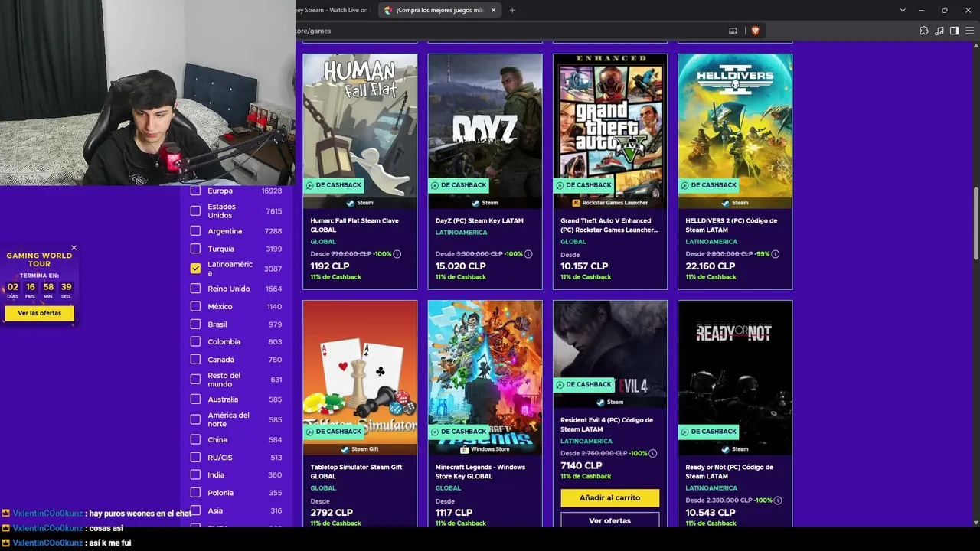Click cashback badge on Minecraft Legends card
The image size is (980, 551).
click(x=458, y=432)
